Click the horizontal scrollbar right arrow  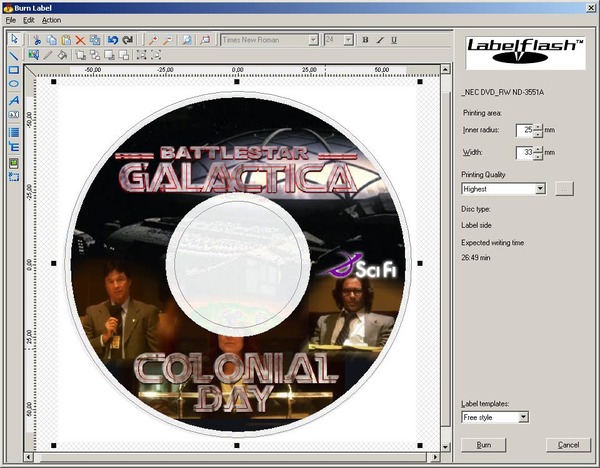tap(435, 457)
